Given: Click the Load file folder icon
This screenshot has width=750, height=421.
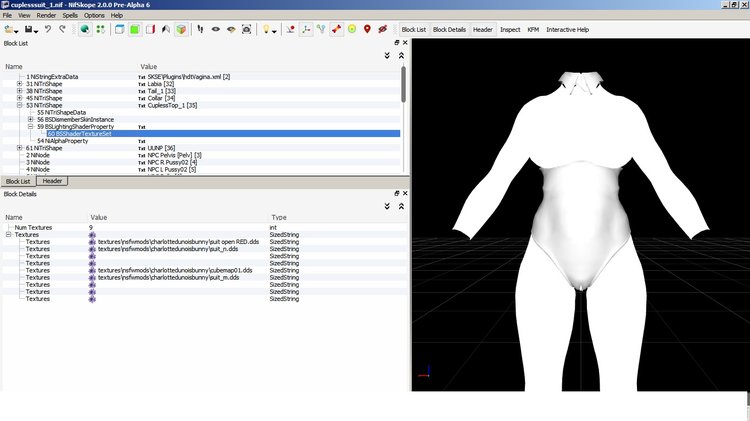Looking at the screenshot, I should [9, 30].
